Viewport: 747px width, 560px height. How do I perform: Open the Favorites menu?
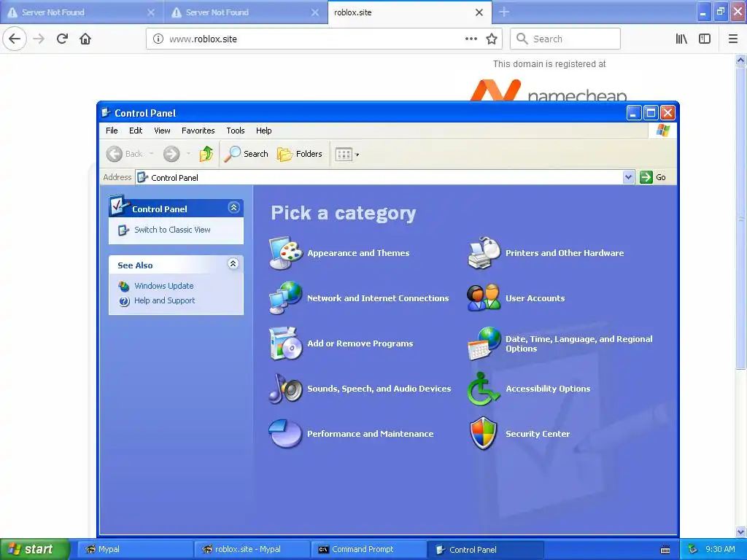coord(198,131)
